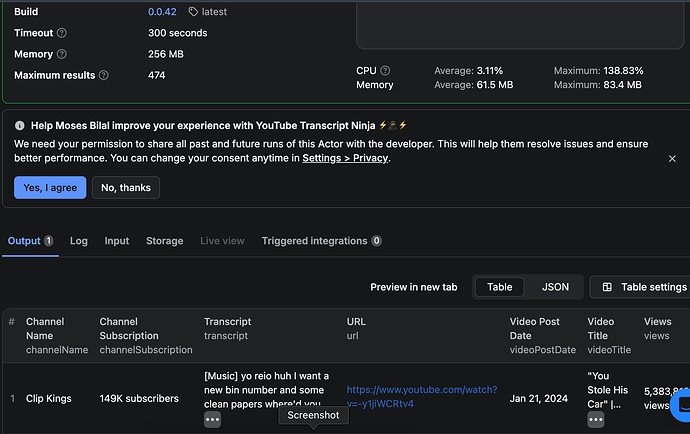Viewport: 690px width, 434px height.
Task: Go to the Storage tab
Action: coord(164,241)
